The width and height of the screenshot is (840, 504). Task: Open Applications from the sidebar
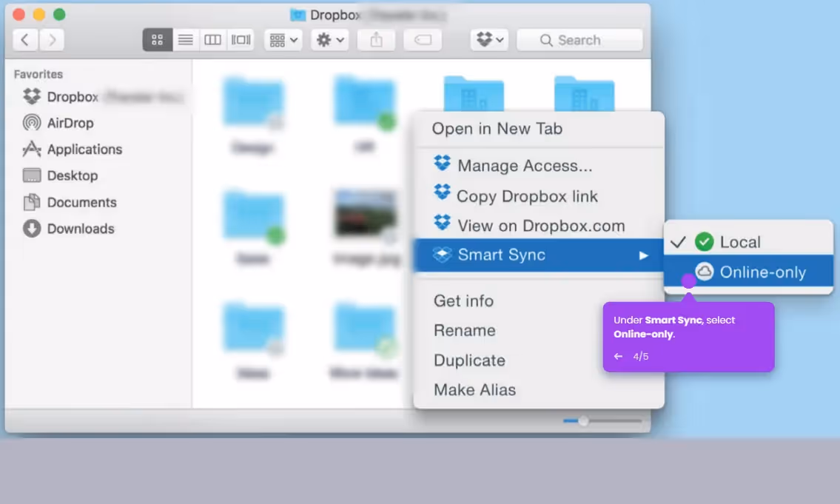coord(84,149)
